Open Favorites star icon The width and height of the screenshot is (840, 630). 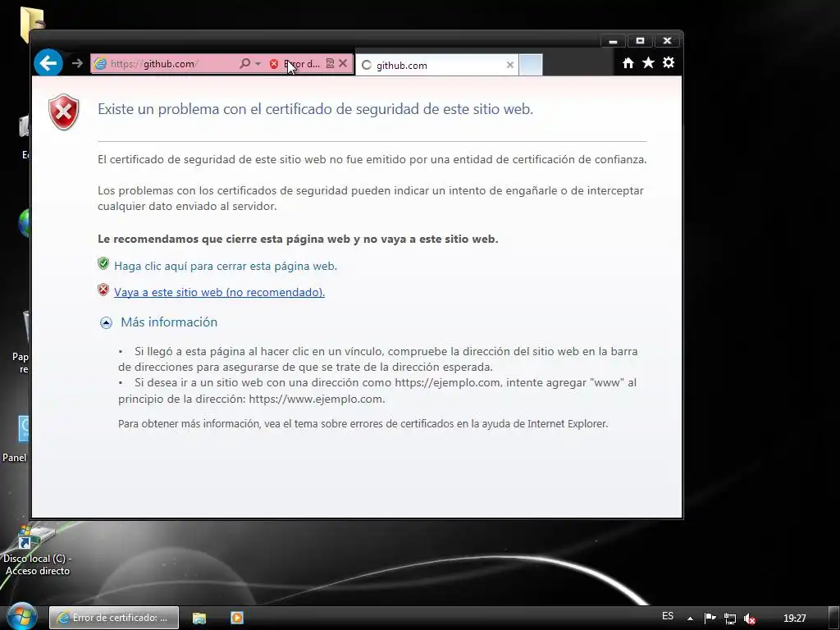click(x=648, y=62)
